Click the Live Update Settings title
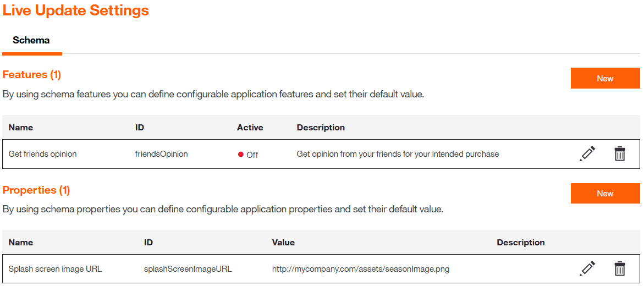The height and width of the screenshot is (291, 644). coord(76,10)
